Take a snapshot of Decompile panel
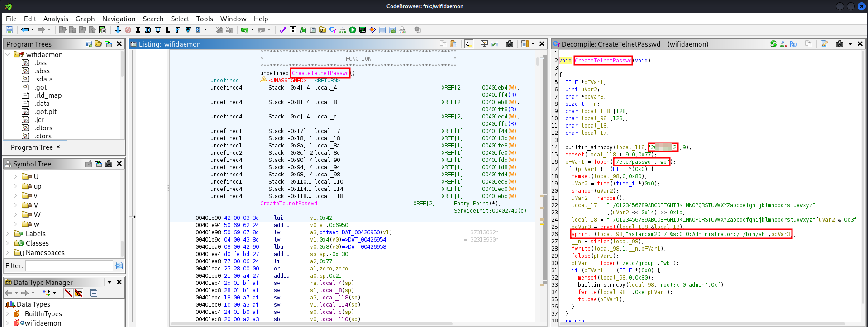 coord(839,44)
